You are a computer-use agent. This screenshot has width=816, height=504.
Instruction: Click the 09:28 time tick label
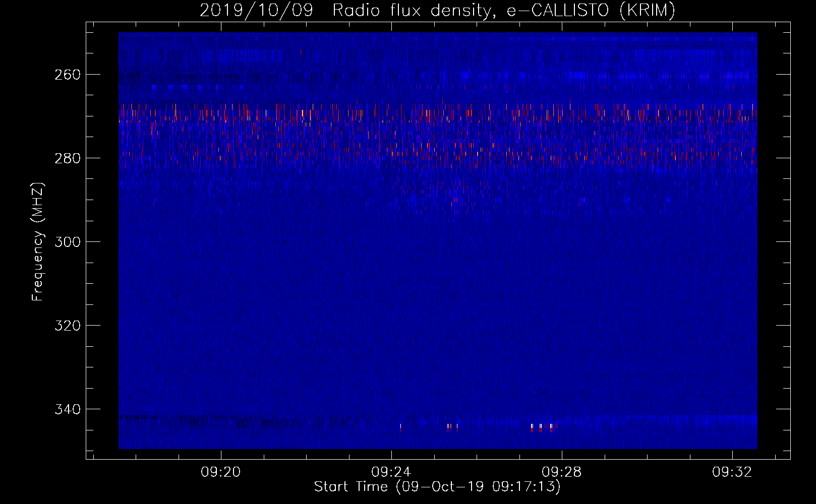coord(561,472)
